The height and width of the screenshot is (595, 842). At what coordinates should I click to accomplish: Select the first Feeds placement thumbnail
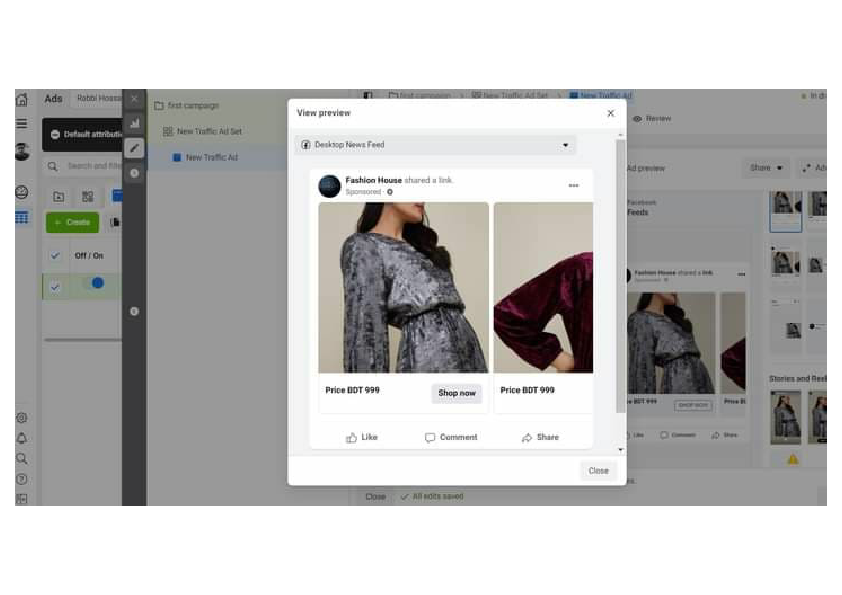[x=786, y=211]
